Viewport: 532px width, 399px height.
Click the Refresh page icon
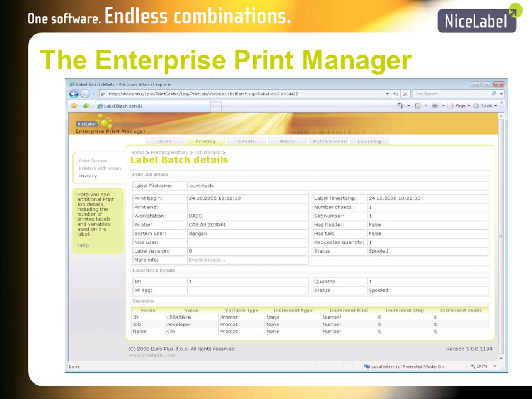pyautogui.click(x=396, y=94)
